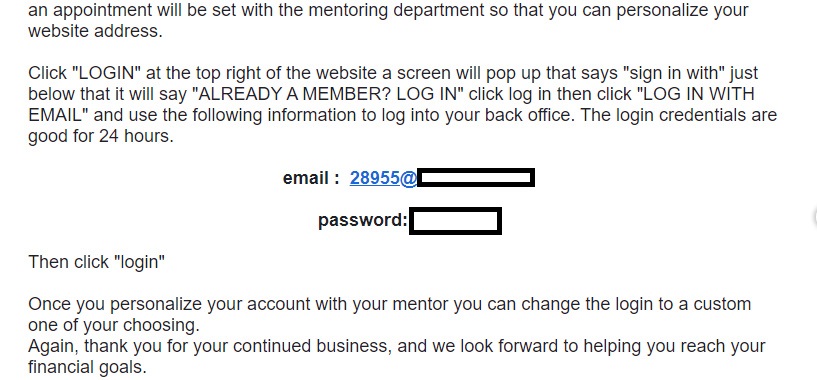Click the words "website address." in first paragraph
The height and width of the screenshot is (380, 817).
coord(95,31)
